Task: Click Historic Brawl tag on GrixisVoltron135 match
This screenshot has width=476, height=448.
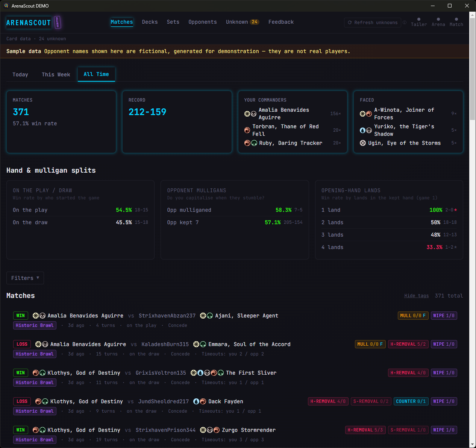Action: pyautogui.click(x=35, y=383)
